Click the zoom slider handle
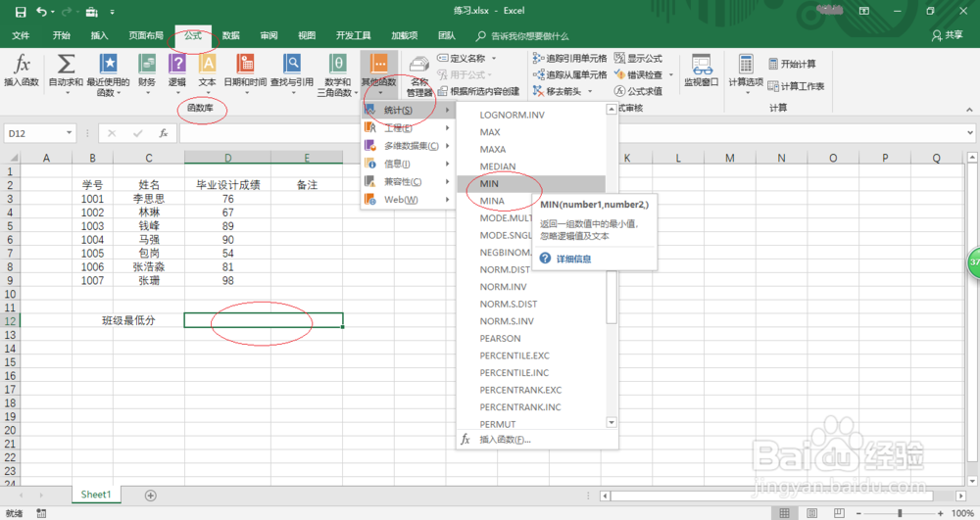Image resolution: width=980 pixels, height=520 pixels. (x=900, y=513)
